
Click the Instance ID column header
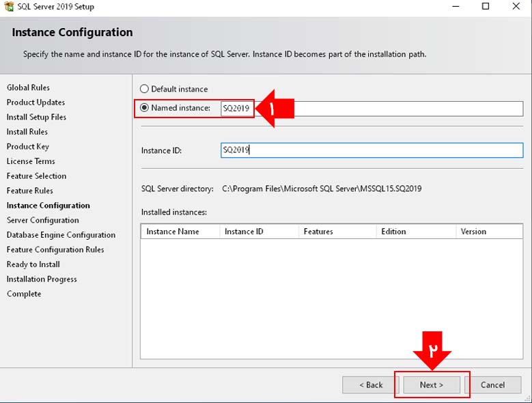(x=260, y=232)
